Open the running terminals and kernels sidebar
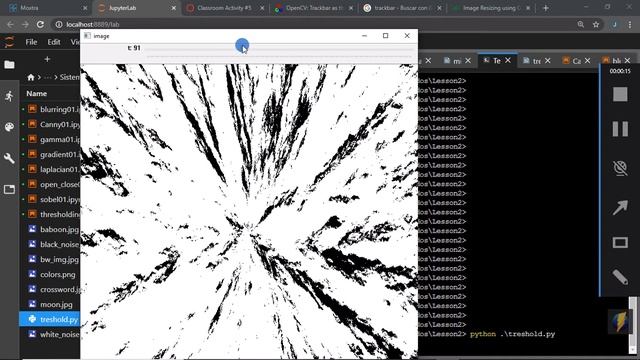640x360 pixels. [9, 96]
